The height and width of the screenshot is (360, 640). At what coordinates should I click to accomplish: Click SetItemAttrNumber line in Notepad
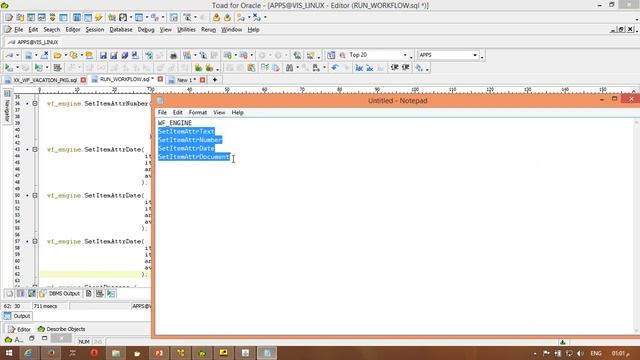190,140
